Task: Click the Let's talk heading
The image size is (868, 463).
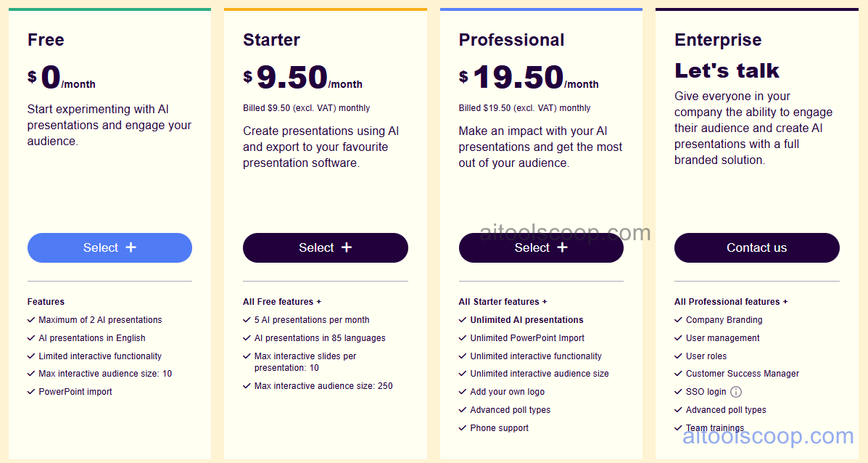Action: pyautogui.click(x=727, y=70)
